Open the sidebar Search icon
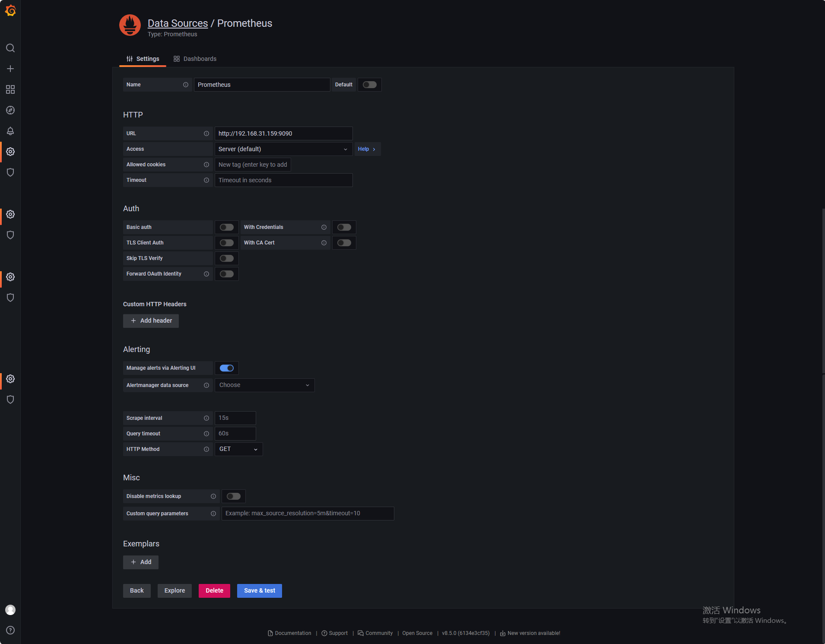Image resolution: width=825 pixels, height=644 pixels. coord(10,48)
